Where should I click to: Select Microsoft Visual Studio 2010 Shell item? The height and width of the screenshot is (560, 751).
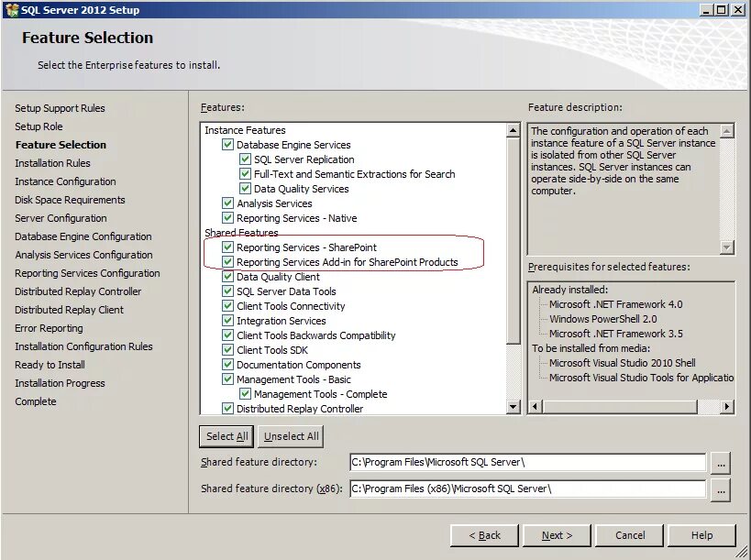coord(622,363)
